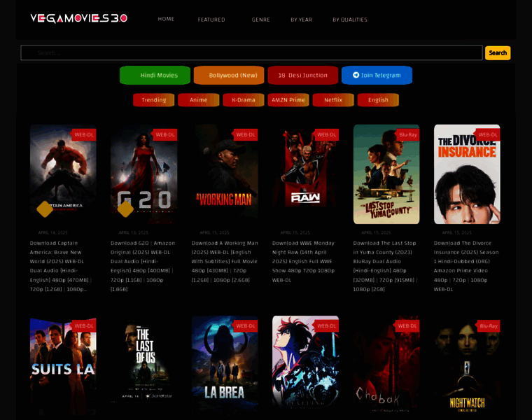Image resolution: width=532 pixels, height=420 pixels.
Task: Click the April 10, 2025 date under G20
Action: pos(134,232)
